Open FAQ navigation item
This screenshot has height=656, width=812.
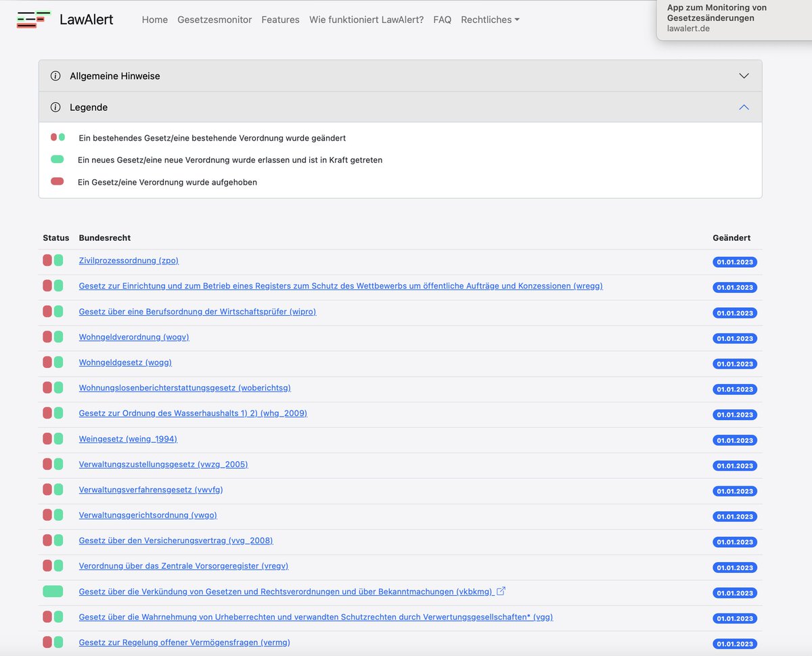[443, 20]
